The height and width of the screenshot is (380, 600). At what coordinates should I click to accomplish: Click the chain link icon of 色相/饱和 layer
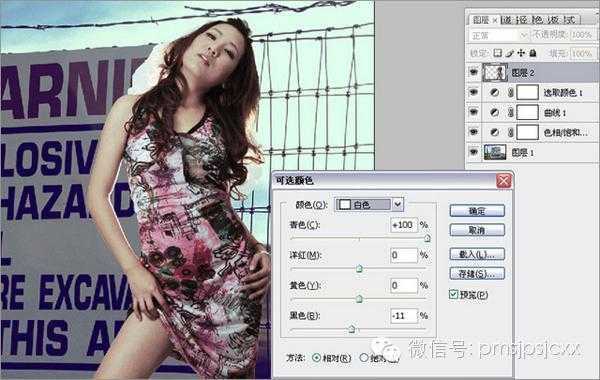(510, 132)
